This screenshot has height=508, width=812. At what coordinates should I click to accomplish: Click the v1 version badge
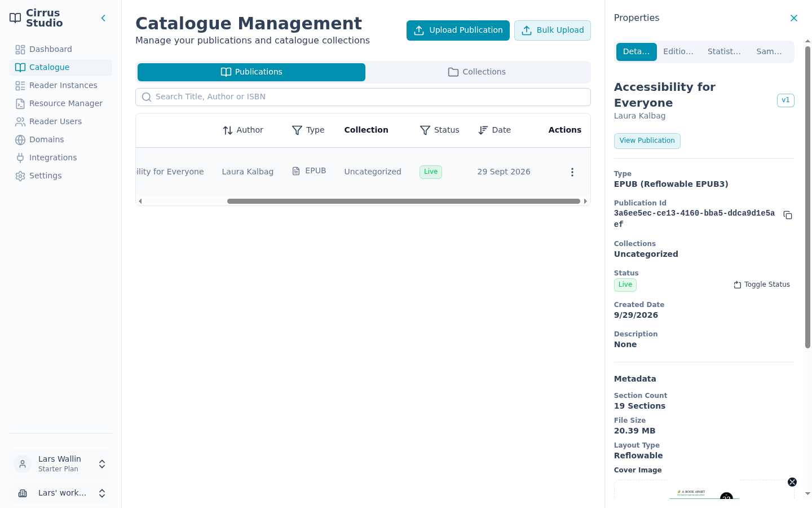coord(785,100)
